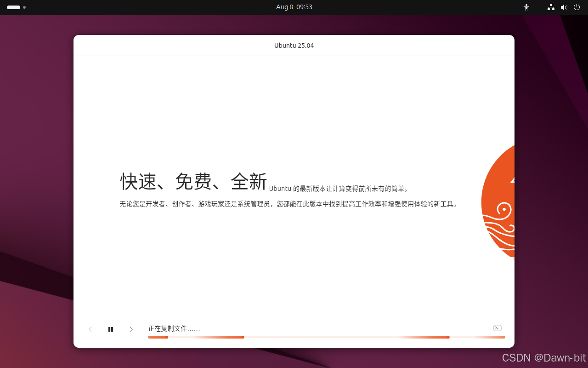Open the wired network status icon
Image resolution: width=588 pixels, height=368 pixels.
click(551, 7)
